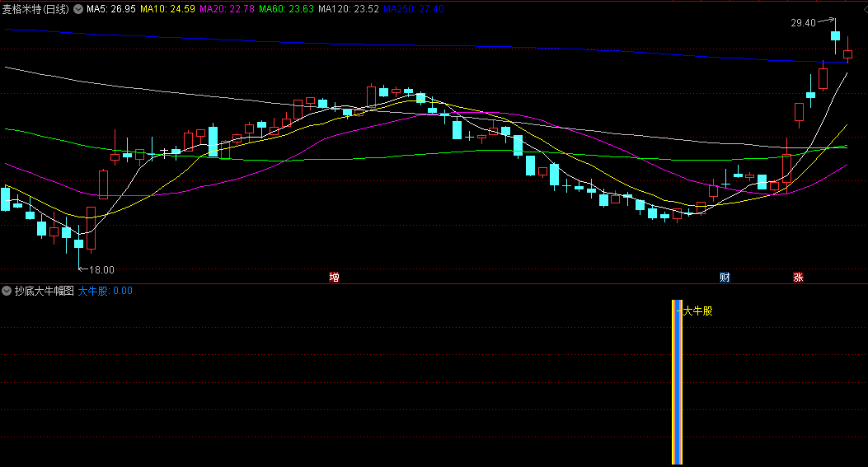The height and width of the screenshot is (467, 868).
Task: Click the 财 event marker icon
Action: pyautogui.click(x=725, y=278)
